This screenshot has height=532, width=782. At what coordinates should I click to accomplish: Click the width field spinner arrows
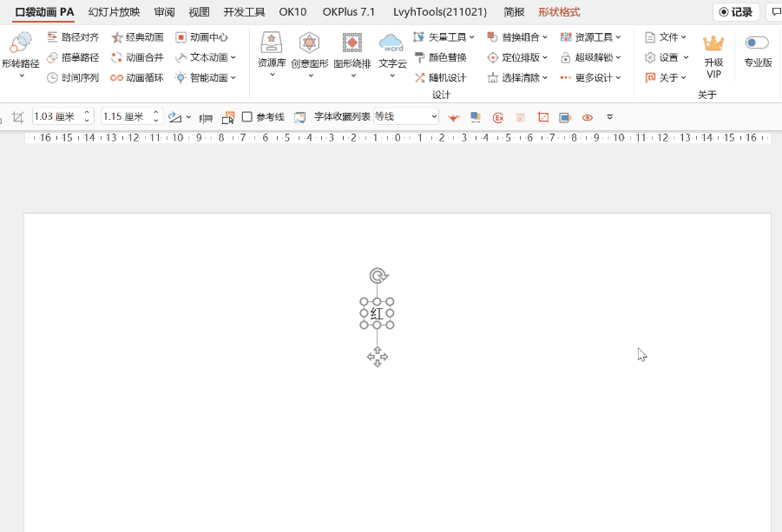click(x=156, y=116)
